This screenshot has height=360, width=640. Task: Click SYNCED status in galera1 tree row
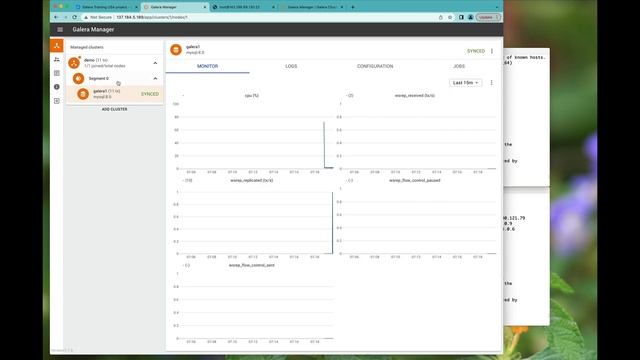pos(150,94)
